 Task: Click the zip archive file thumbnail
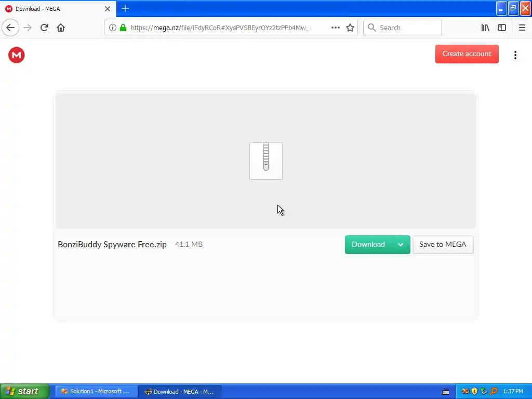[x=266, y=161]
